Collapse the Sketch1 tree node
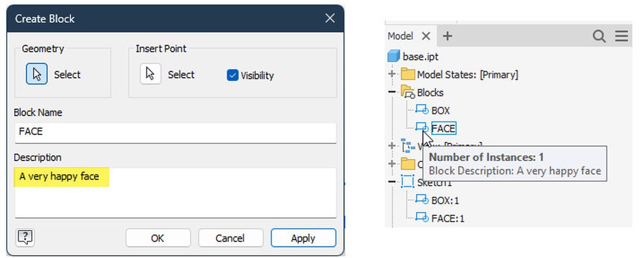The image size is (644, 258). point(392,182)
